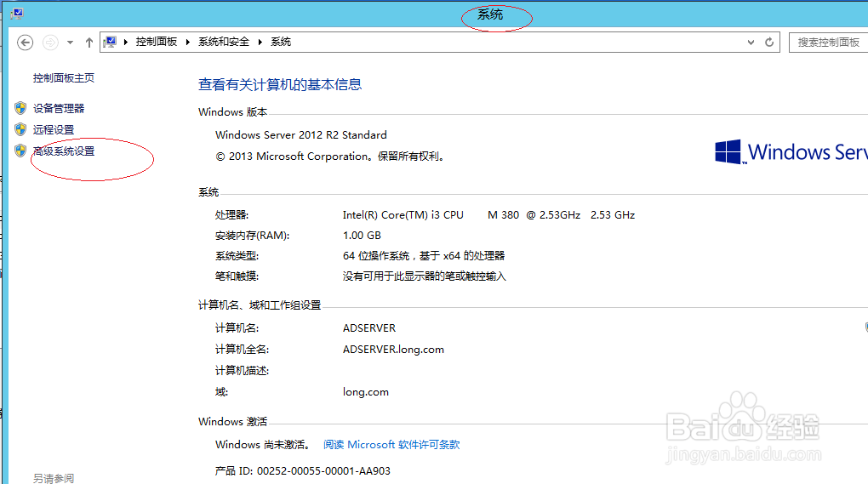Open 控制面板主页 link
The height and width of the screenshot is (484, 868).
coord(64,78)
